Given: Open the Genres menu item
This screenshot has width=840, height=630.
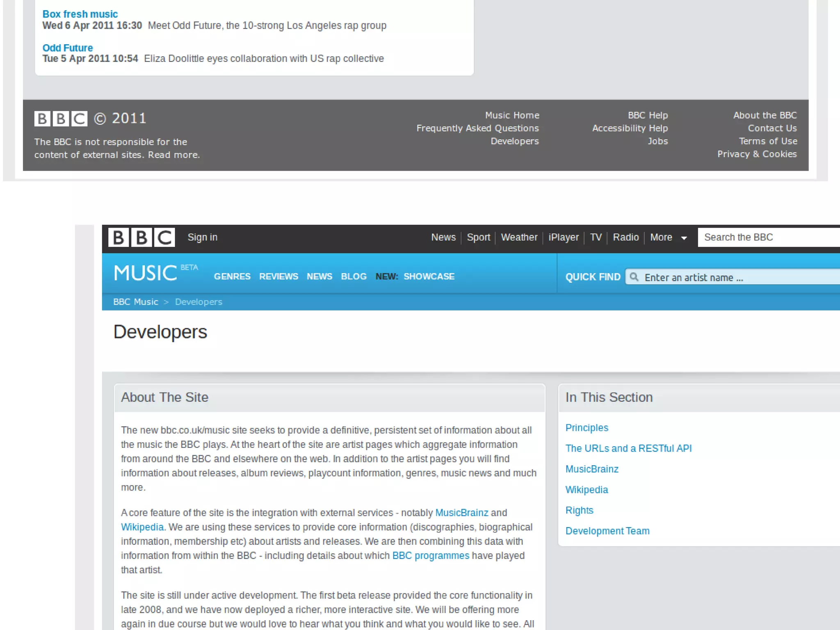Looking at the screenshot, I should (x=232, y=276).
